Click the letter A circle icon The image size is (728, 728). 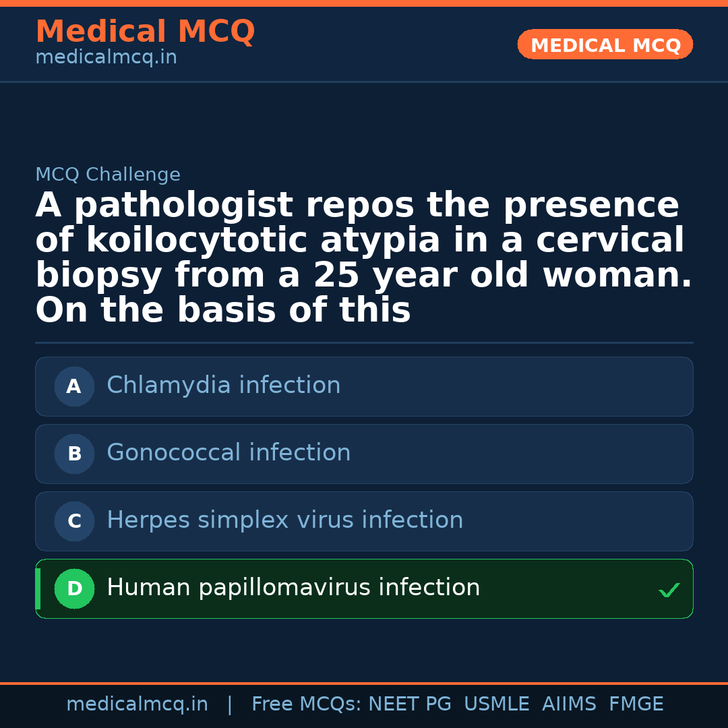tap(74, 386)
